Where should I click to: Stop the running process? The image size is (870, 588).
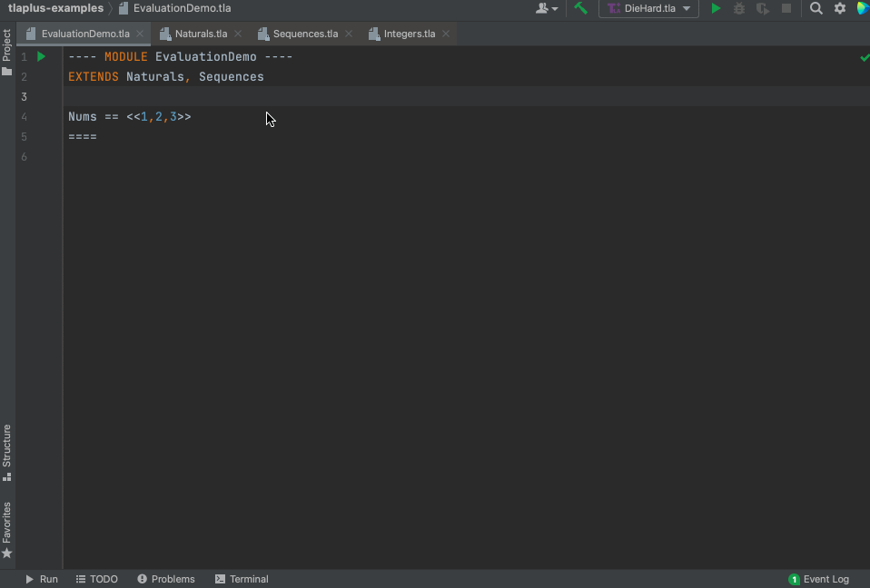(786, 8)
